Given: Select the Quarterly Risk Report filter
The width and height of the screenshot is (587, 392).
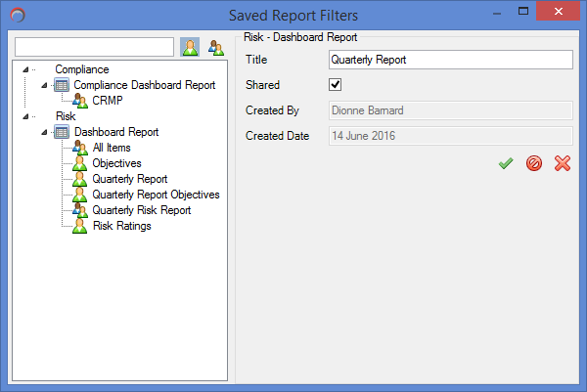Looking at the screenshot, I should tap(142, 210).
